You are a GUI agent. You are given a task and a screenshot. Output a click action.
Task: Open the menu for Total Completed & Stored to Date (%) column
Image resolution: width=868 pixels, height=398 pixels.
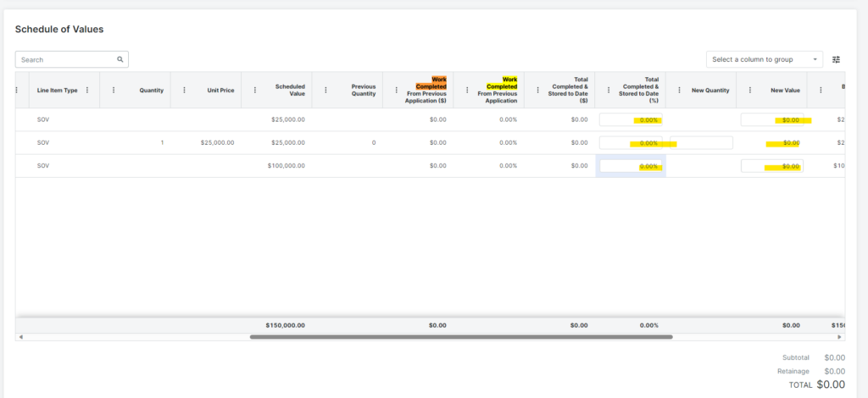[609, 90]
